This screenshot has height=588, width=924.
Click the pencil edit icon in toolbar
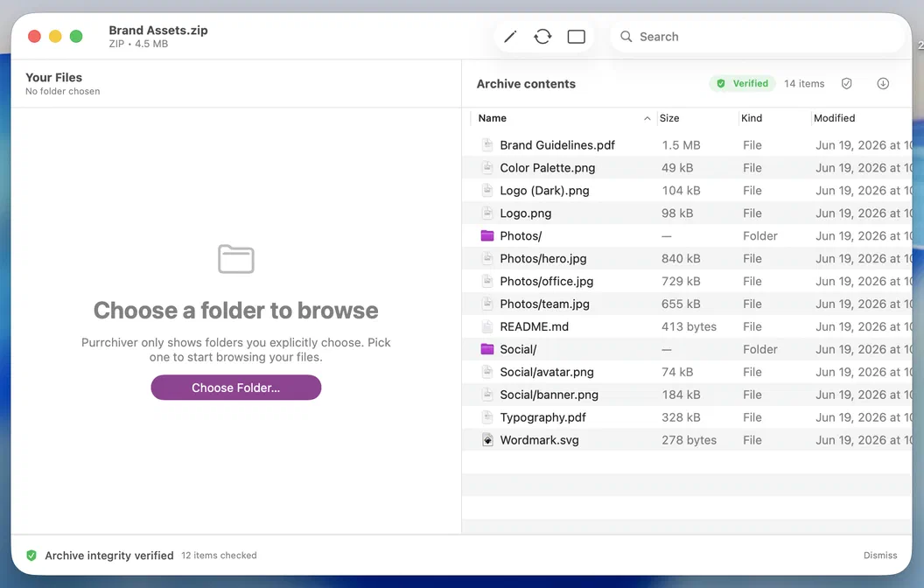pos(510,37)
